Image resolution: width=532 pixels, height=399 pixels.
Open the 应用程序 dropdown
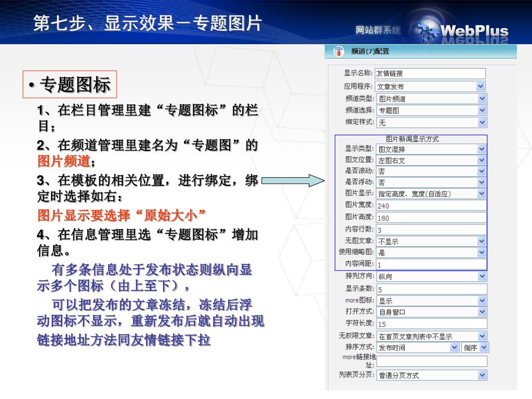(x=430, y=86)
